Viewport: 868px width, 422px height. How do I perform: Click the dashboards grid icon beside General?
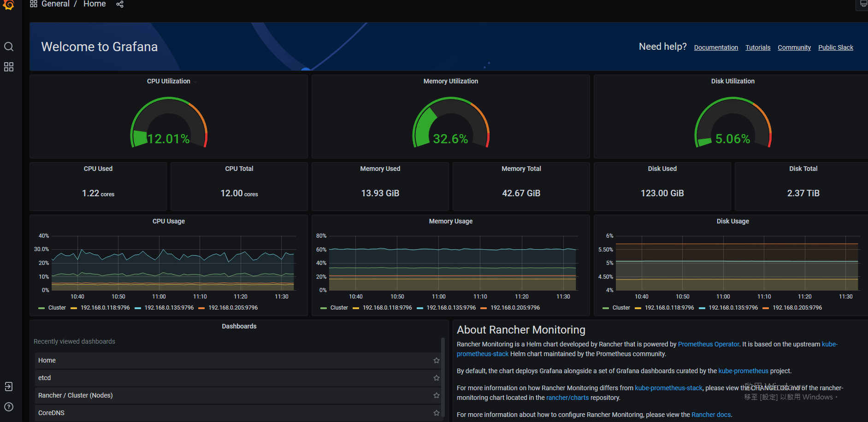(x=34, y=4)
